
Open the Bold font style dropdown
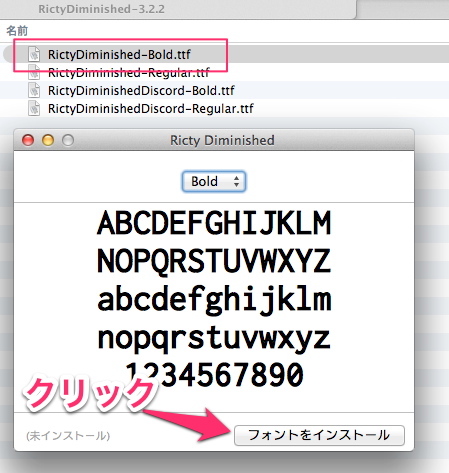point(214,182)
